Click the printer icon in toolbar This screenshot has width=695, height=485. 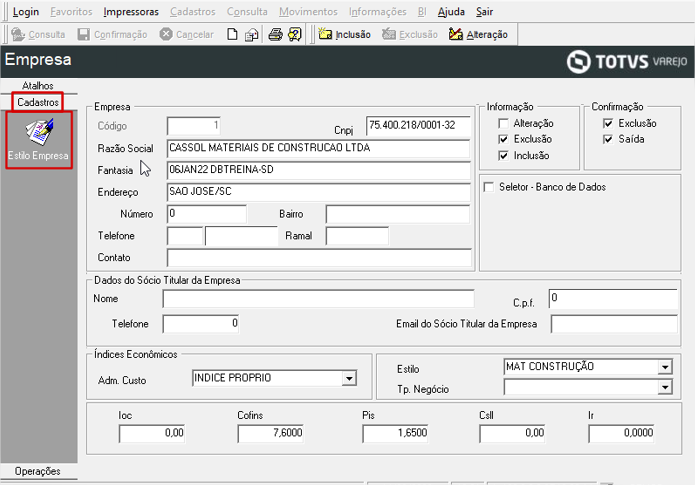pos(275,34)
